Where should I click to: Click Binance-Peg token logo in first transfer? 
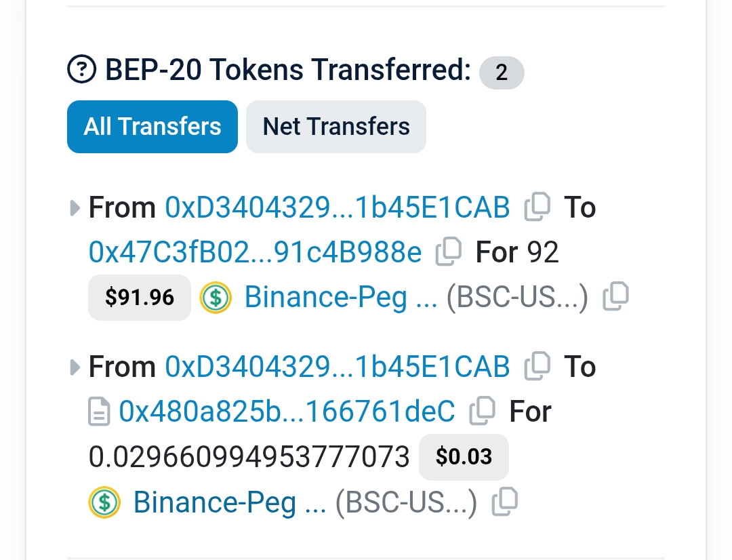coord(216,297)
